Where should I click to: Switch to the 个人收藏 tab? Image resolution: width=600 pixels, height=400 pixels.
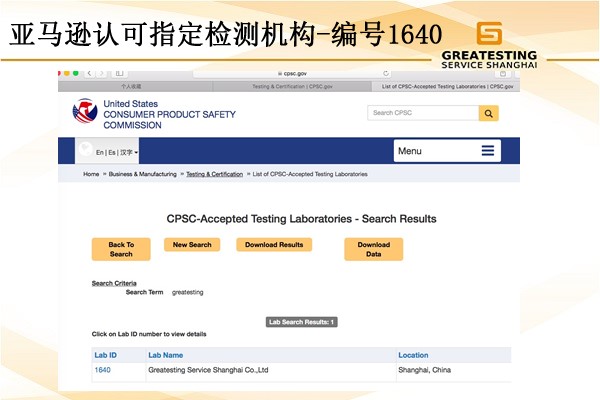135,87
